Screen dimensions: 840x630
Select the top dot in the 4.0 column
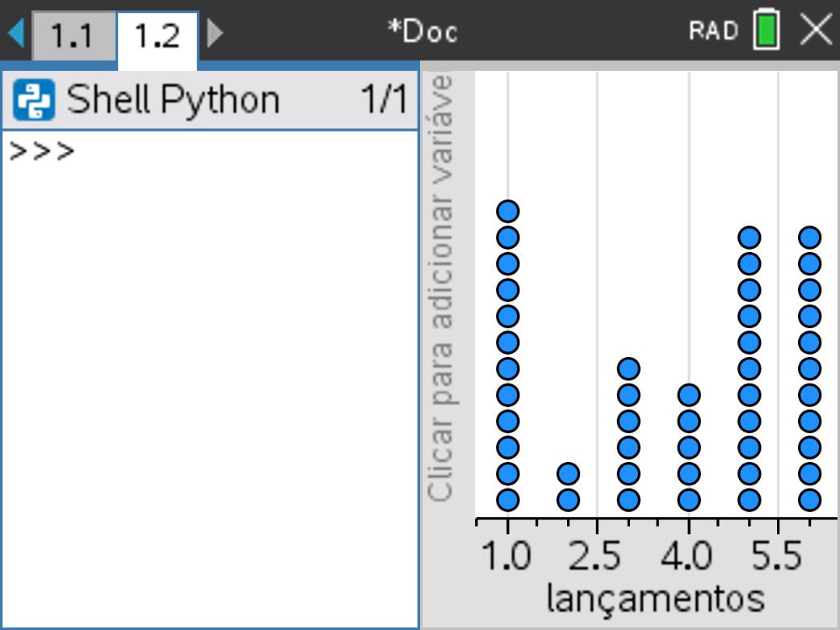689,395
